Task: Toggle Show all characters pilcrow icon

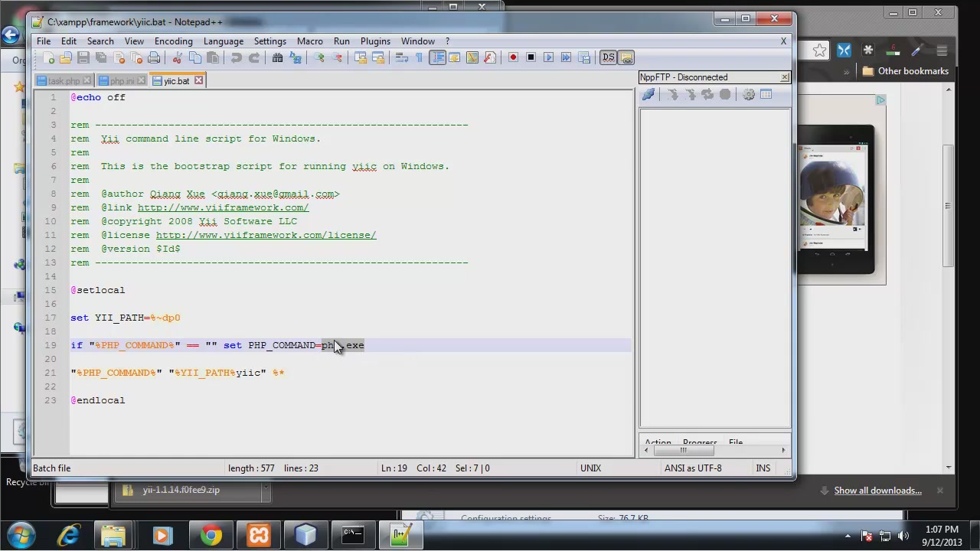Action: 419,58
